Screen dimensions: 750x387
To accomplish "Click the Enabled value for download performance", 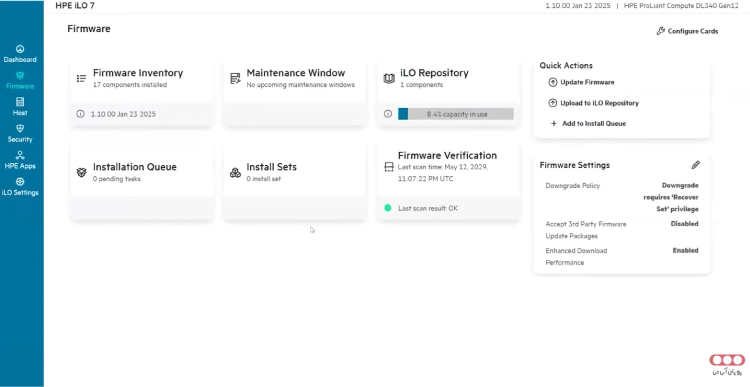I will click(x=685, y=251).
